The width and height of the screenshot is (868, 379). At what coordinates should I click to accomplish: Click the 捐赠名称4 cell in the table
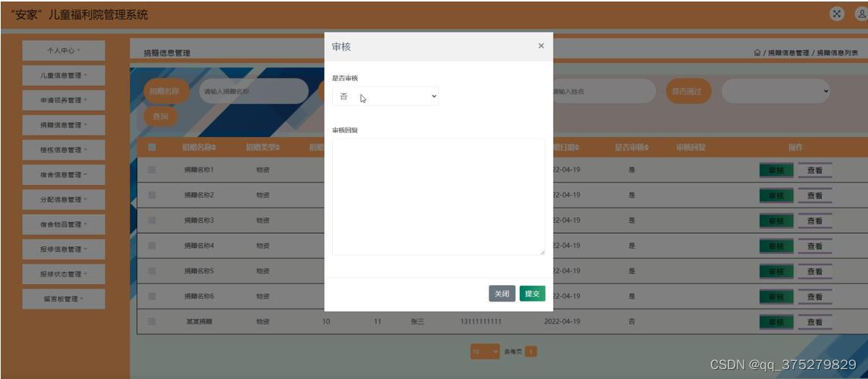(199, 245)
